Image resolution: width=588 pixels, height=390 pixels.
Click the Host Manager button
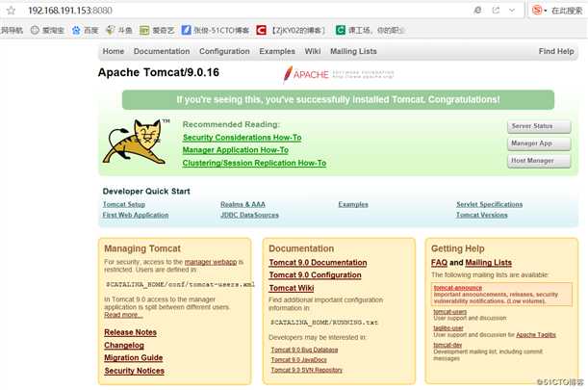(539, 161)
